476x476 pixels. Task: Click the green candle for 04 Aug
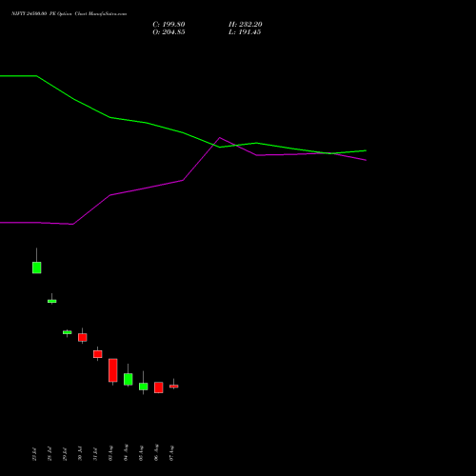(x=129, y=379)
